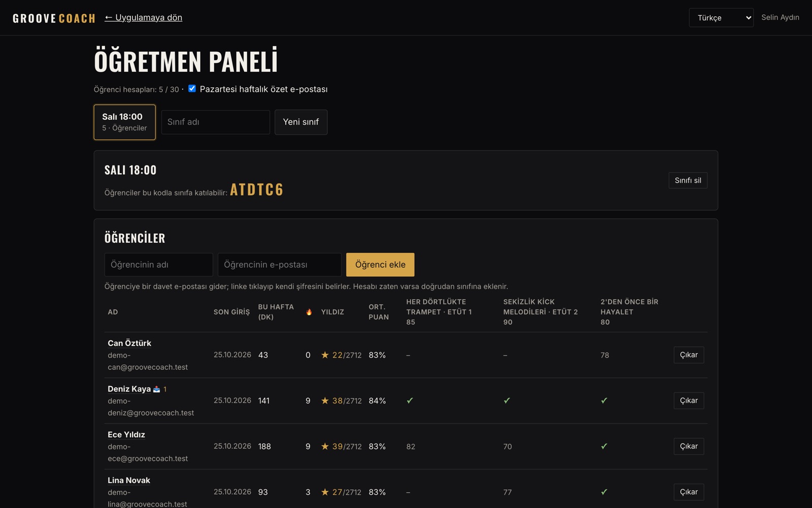812x508 pixels.
Task: Open Ece Yıldız's student name link
Action: click(126, 435)
